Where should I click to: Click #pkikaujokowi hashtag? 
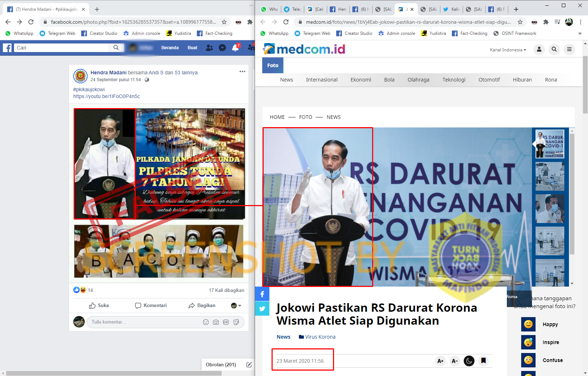[x=89, y=89]
